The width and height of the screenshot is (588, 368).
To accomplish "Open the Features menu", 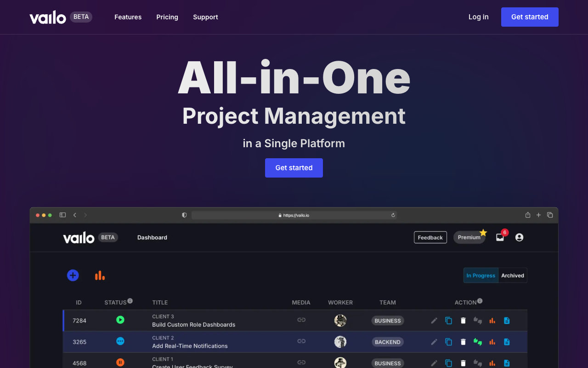I will (x=128, y=17).
